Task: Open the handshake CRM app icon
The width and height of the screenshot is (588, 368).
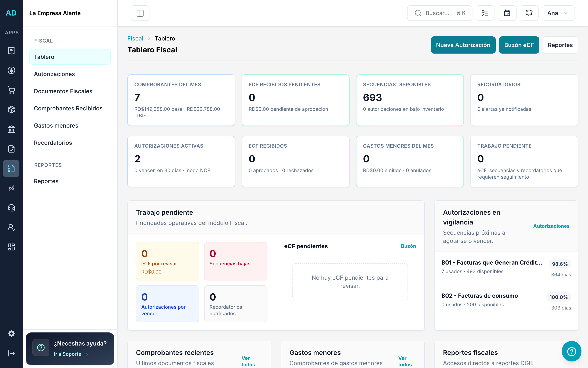Action: coord(11,188)
